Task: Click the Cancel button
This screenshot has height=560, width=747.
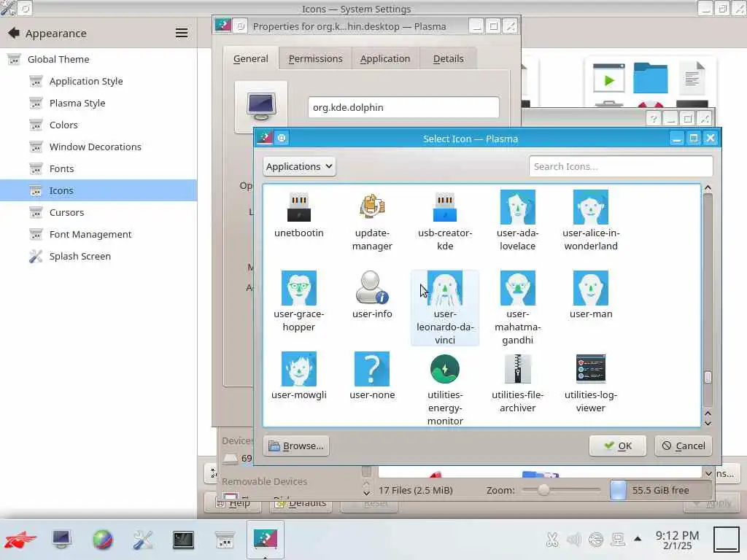Action: pyautogui.click(x=683, y=446)
